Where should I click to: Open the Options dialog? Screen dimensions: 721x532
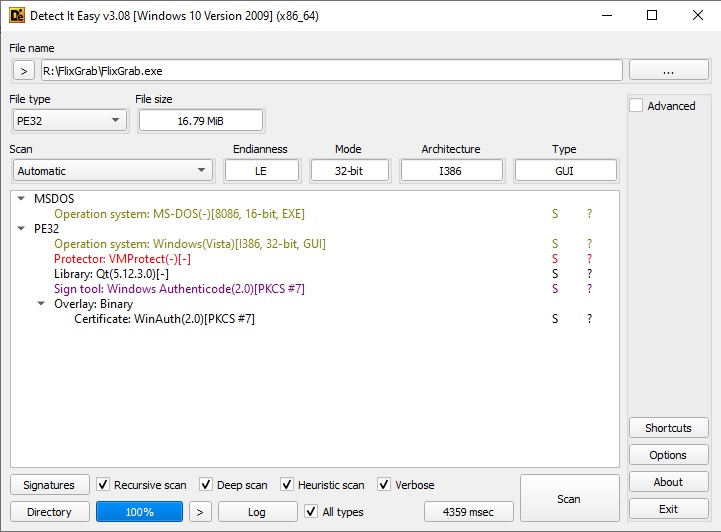669,455
